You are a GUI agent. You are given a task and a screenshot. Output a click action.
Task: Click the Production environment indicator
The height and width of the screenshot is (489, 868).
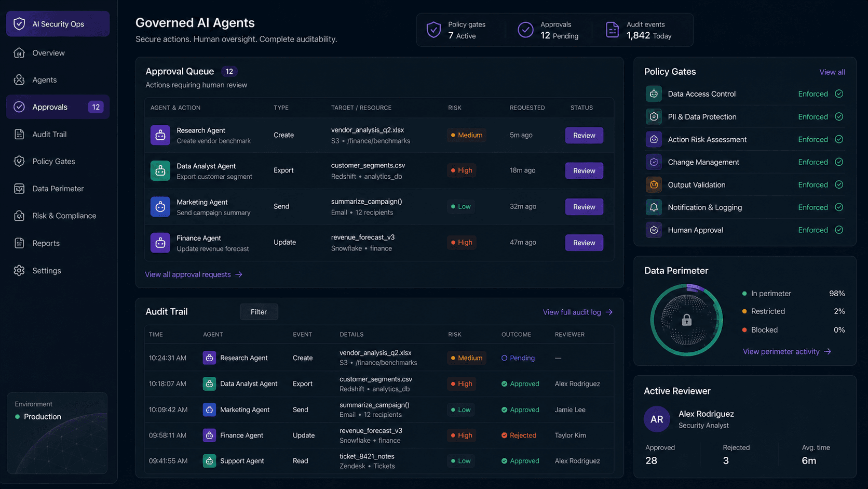pos(38,417)
